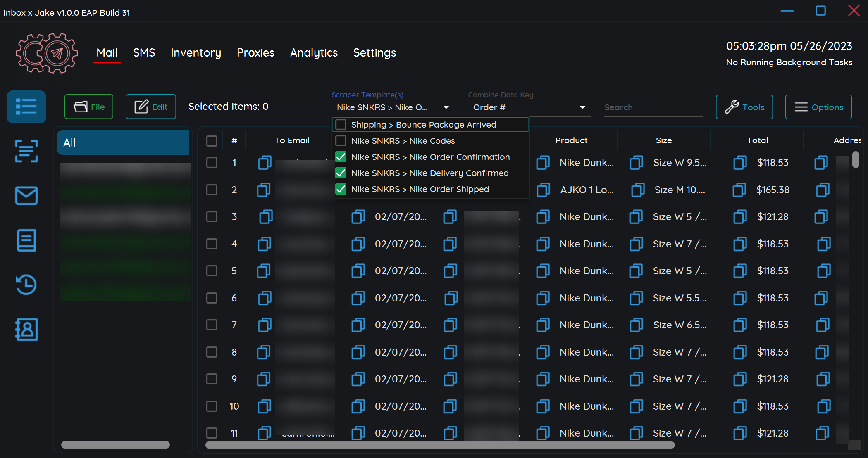Open the envelope mail sidebar icon
The width and height of the screenshot is (868, 458).
click(26, 196)
